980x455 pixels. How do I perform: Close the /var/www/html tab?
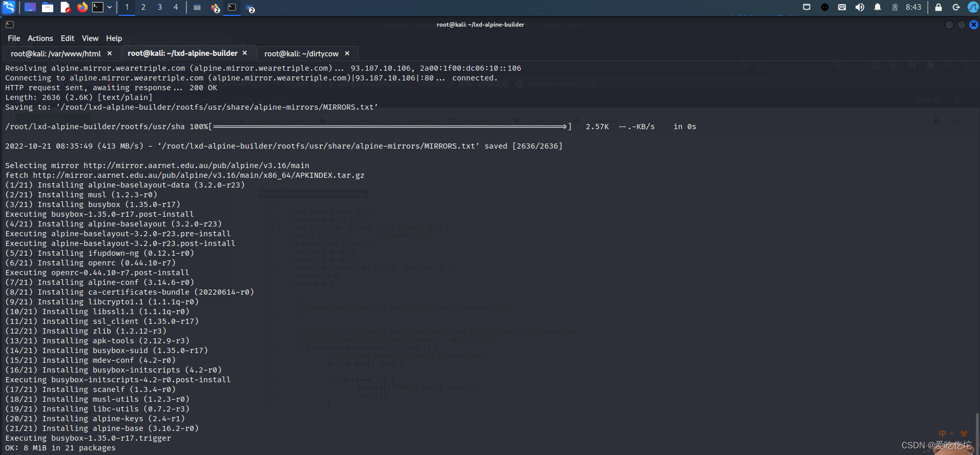pos(109,53)
